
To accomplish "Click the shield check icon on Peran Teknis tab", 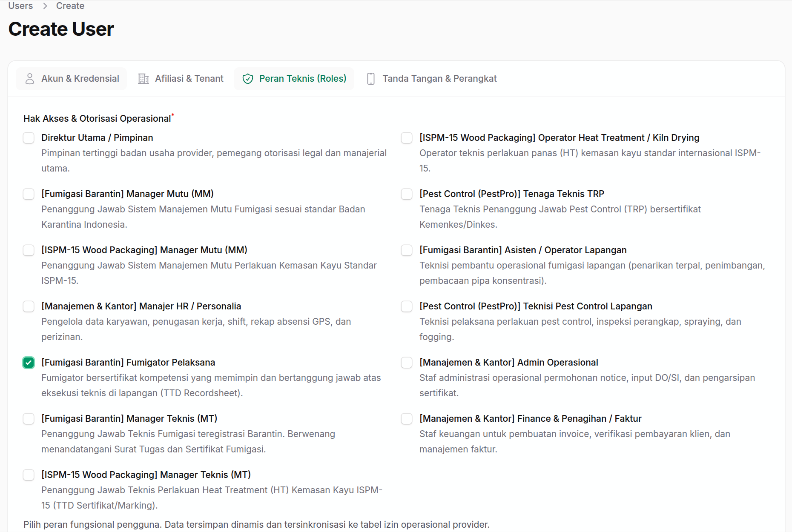I will pyautogui.click(x=248, y=79).
